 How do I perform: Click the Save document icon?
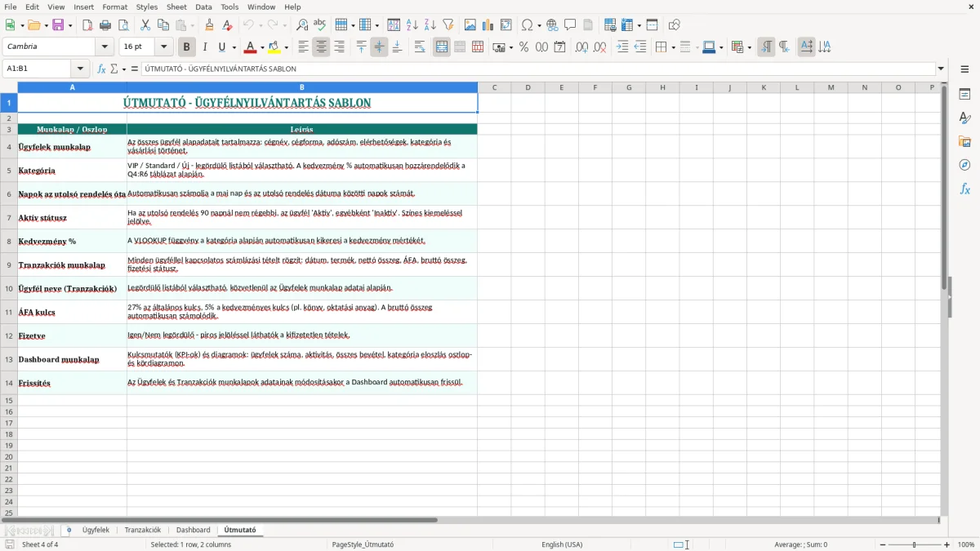click(60, 25)
